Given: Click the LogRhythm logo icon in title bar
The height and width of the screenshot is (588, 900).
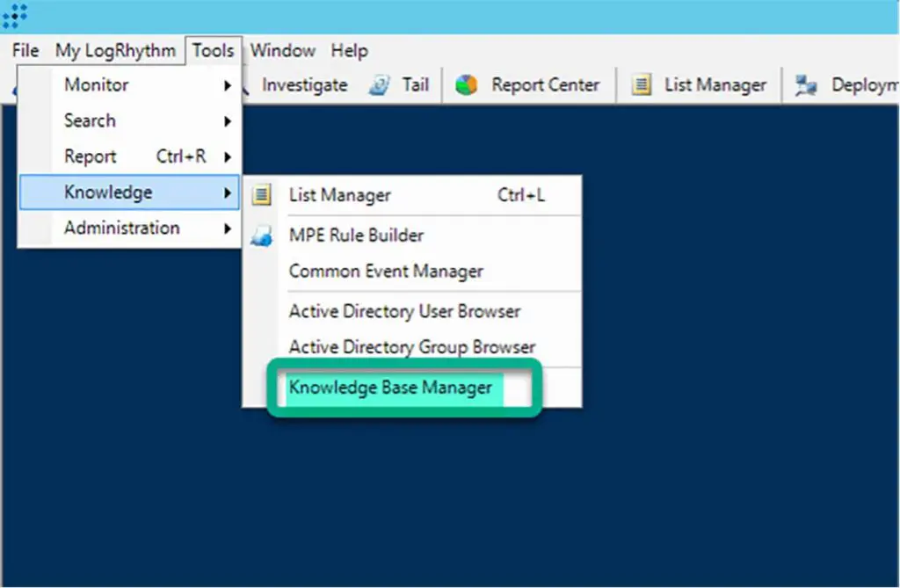Looking at the screenshot, I should (15, 14).
